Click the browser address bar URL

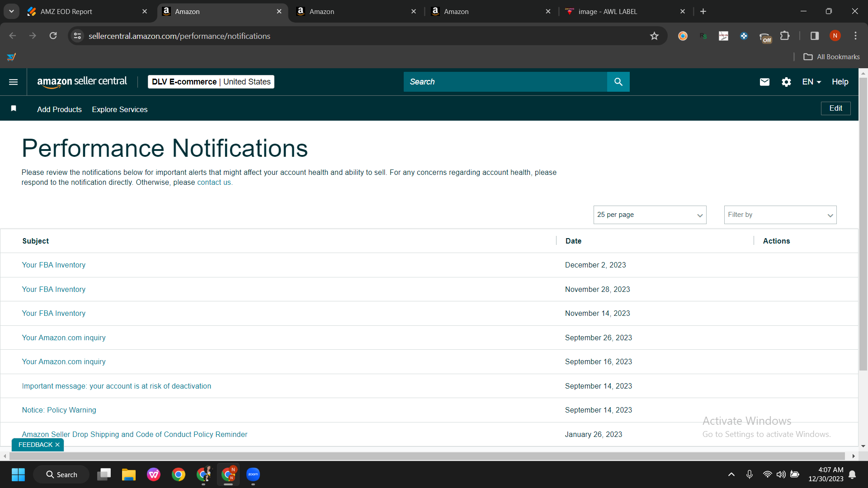click(179, 36)
